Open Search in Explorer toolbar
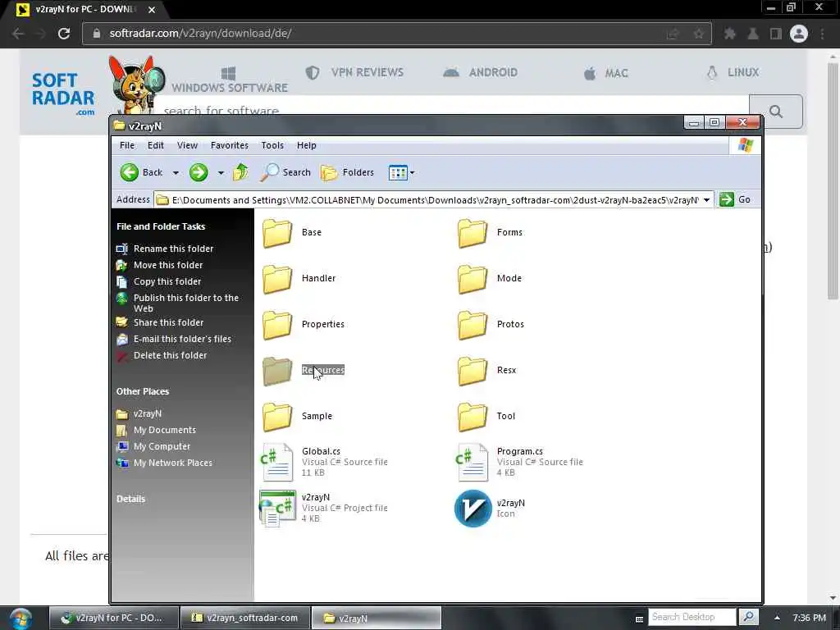840x630 pixels. tap(285, 172)
